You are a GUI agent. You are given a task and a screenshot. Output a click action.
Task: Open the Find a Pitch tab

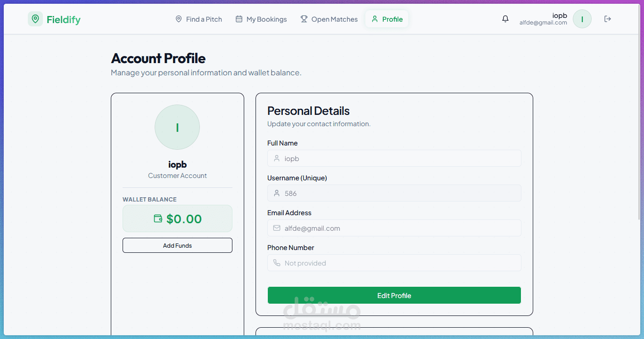198,19
